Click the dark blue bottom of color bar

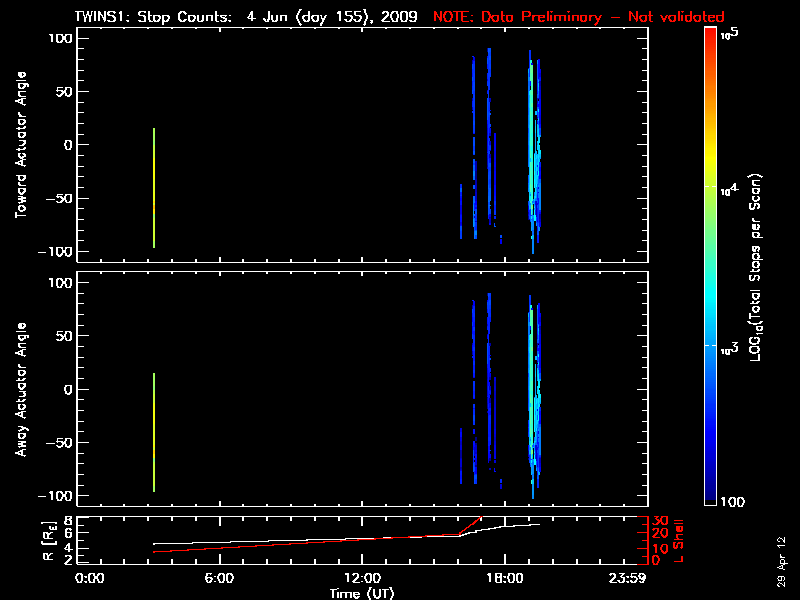(710, 495)
